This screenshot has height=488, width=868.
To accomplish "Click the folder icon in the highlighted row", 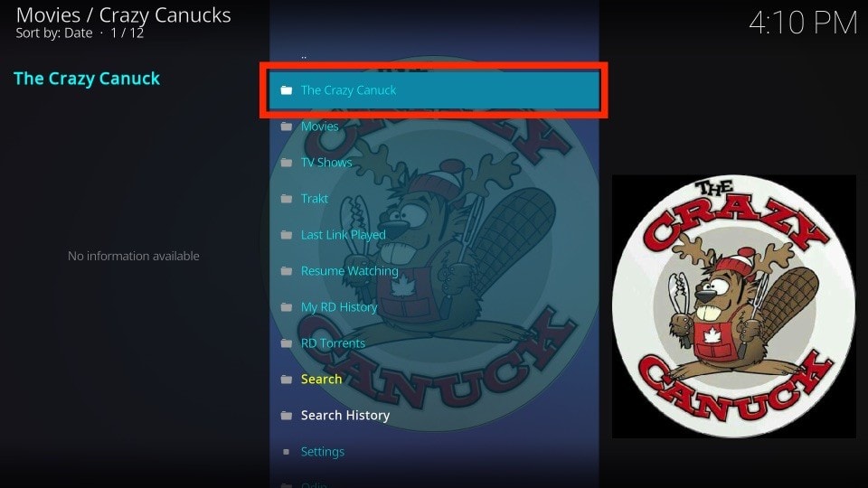I will click(287, 90).
